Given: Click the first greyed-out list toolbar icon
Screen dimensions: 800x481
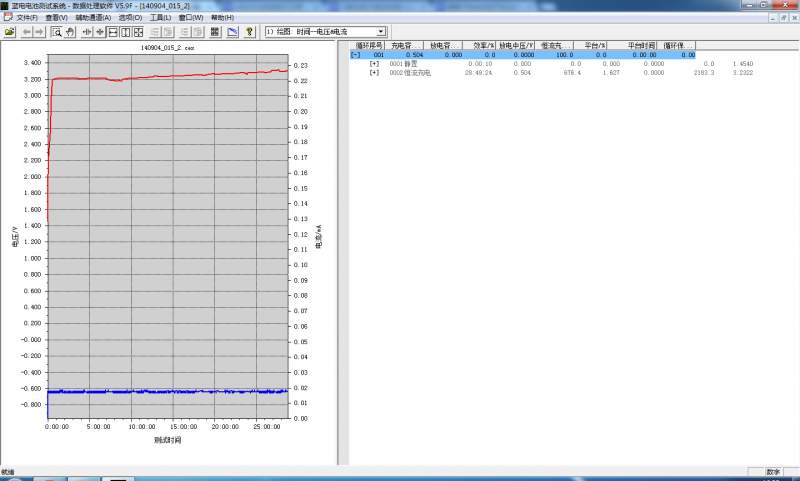Looking at the screenshot, I should [155, 32].
